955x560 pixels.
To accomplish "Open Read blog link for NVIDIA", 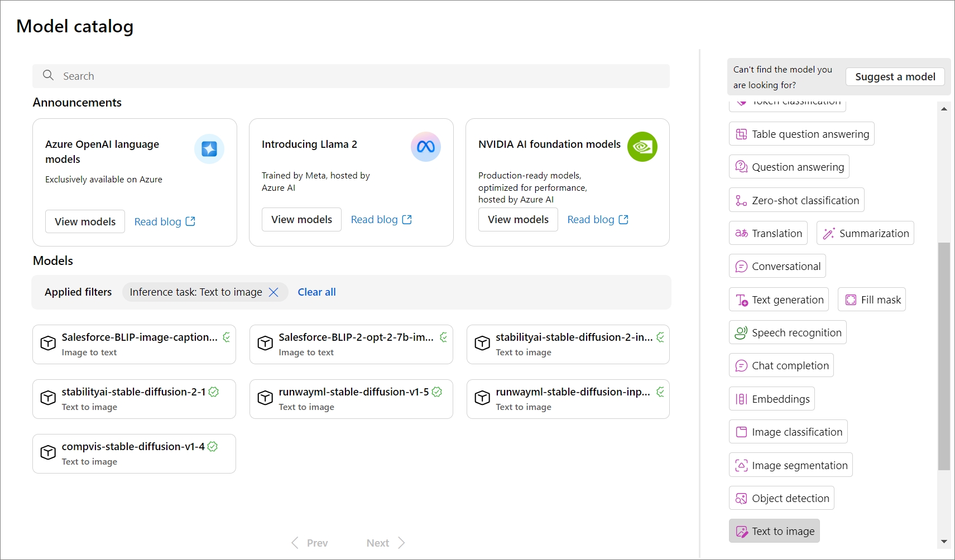I will click(598, 219).
